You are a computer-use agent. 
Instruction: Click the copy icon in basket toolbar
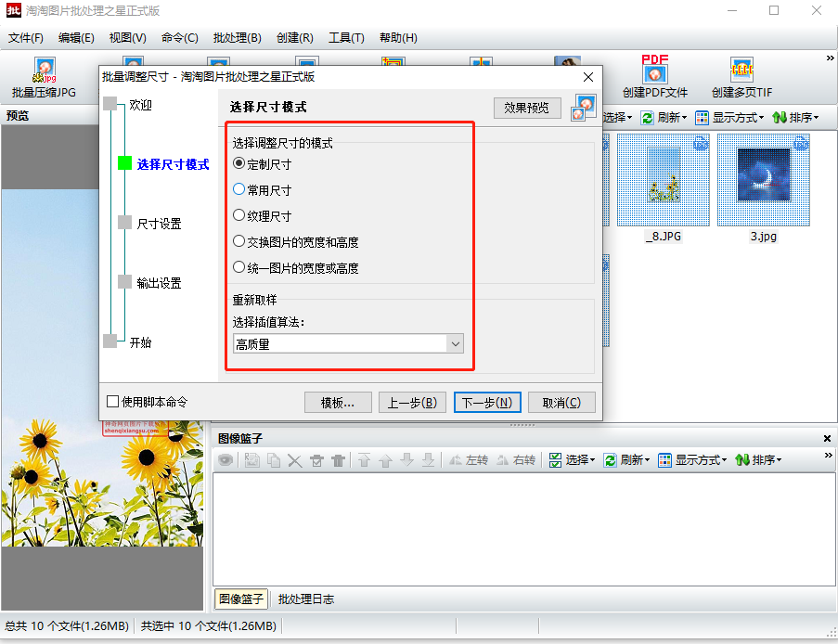[274, 460]
